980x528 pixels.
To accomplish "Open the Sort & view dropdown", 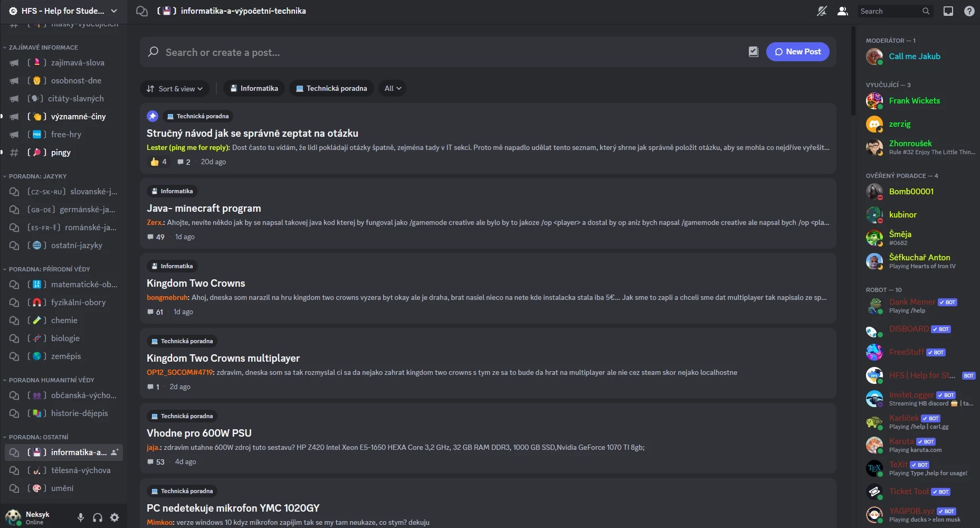I will [175, 89].
